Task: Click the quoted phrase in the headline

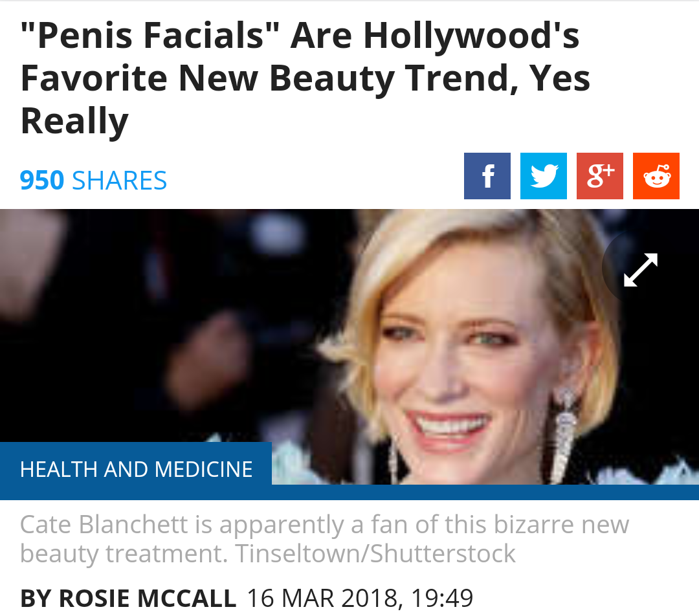Action: (150, 36)
